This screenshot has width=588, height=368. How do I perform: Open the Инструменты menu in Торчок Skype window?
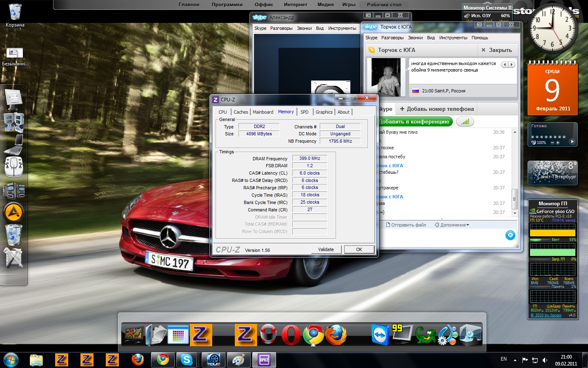453,38
